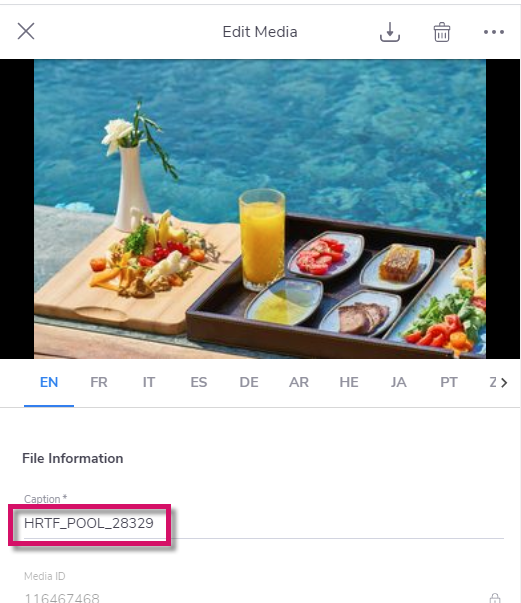Image resolution: width=521 pixels, height=603 pixels.
Task: Open the PT language tab
Action: coord(449,382)
